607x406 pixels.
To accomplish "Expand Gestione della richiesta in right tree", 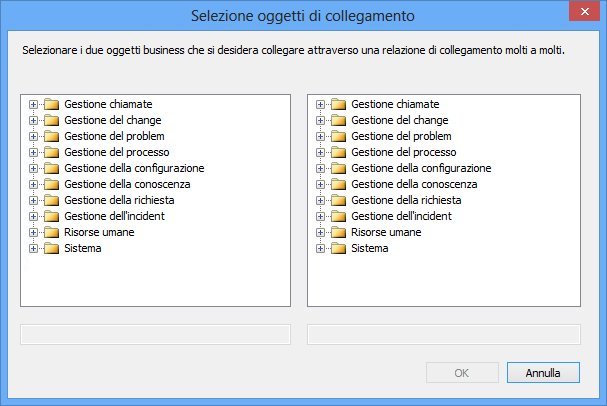I will tap(320, 200).
